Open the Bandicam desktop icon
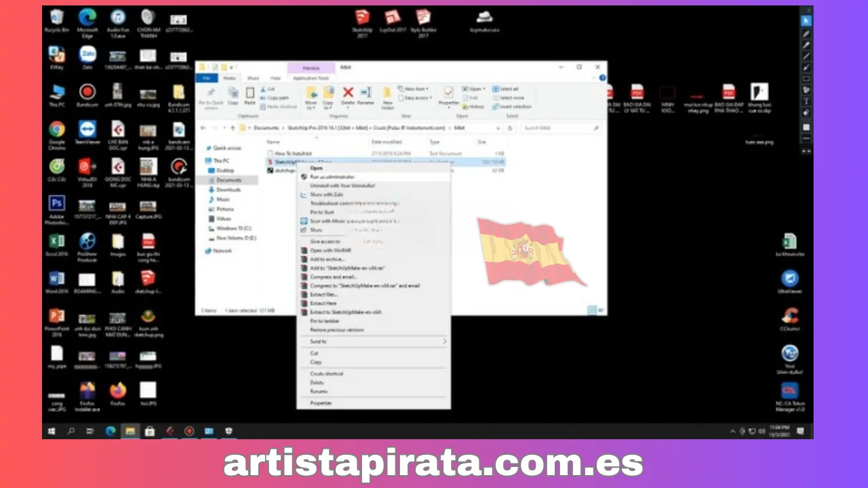Viewport: 868px width, 488px height. (87, 95)
